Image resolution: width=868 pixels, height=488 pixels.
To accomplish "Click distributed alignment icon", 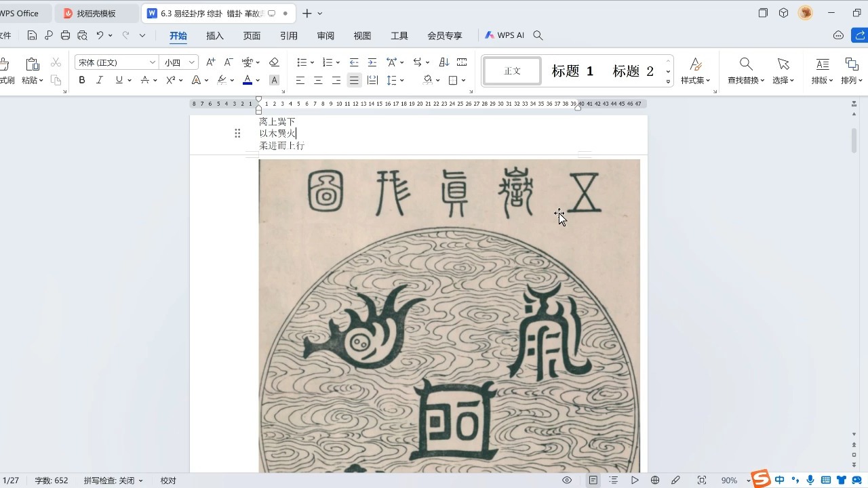I will pyautogui.click(x=372, y=80).
